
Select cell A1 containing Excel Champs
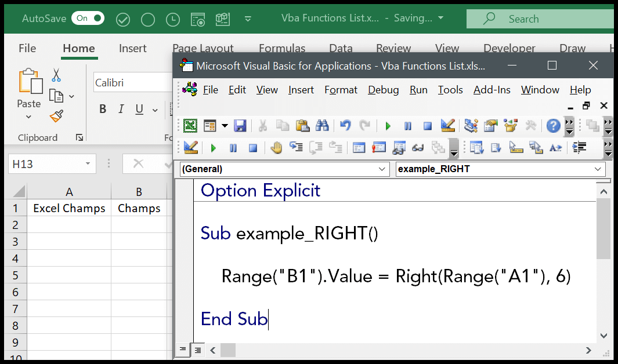pyautogui.click(x=69, y=208)
